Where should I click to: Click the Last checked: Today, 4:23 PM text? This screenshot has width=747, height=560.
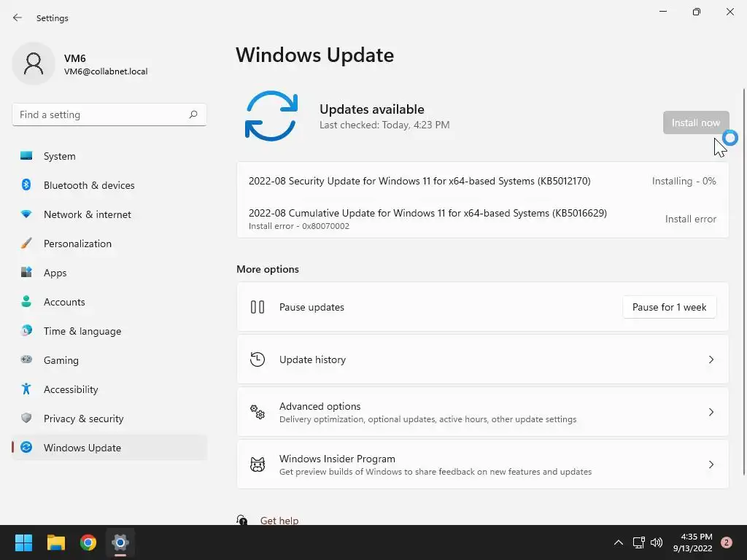point(384,125)
